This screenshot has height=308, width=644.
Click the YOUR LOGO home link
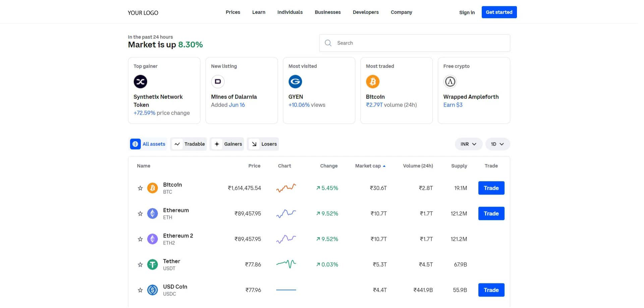pyautogui.click(x=143, y=13)
